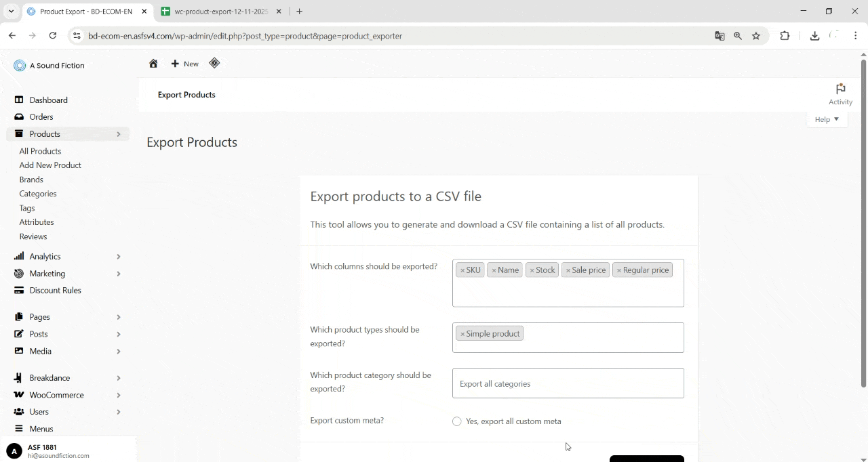The height and width of the screenshot is (462, 868).
Task: Select the Yes, export all custom meta option
Action: [456, 421]
